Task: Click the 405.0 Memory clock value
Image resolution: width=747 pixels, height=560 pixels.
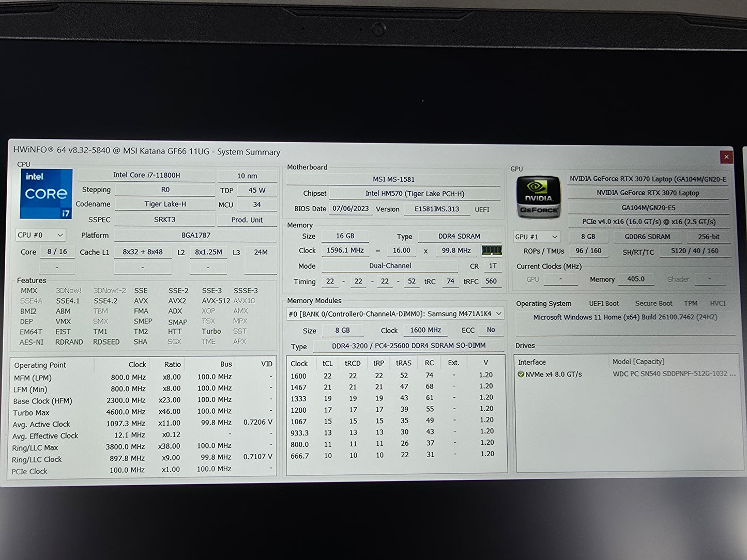Action: pos(636,279)
